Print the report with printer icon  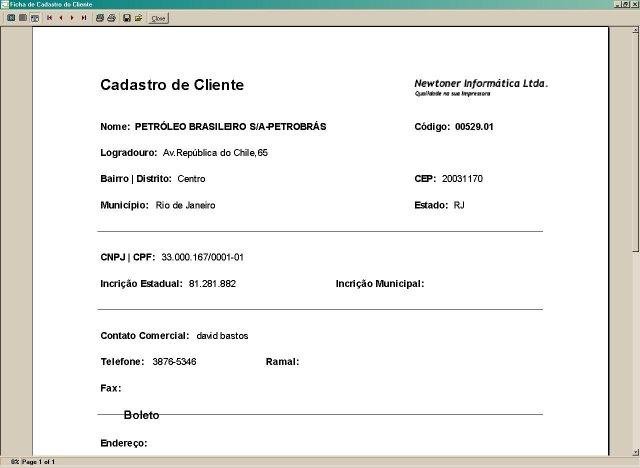111,18
